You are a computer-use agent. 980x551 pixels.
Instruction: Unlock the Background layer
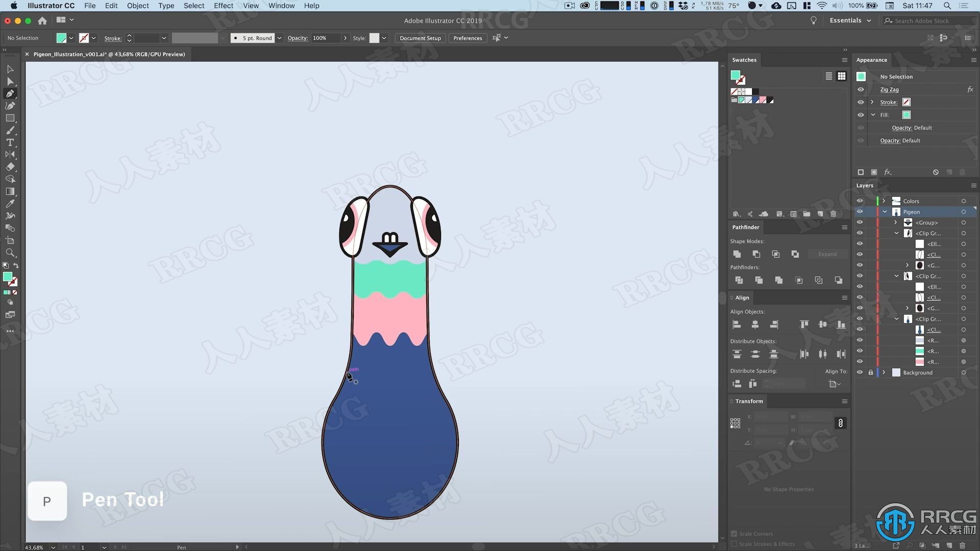coord(871,372)
